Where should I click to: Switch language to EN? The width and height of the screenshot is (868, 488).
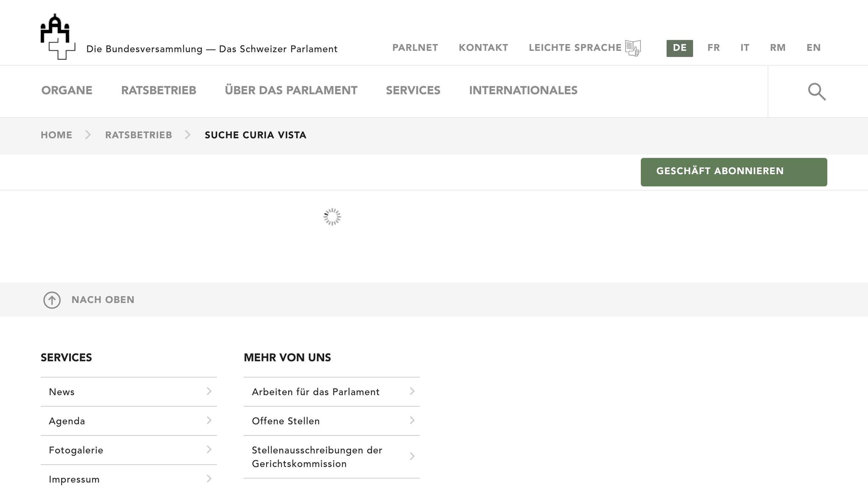(x=813, y=48)
